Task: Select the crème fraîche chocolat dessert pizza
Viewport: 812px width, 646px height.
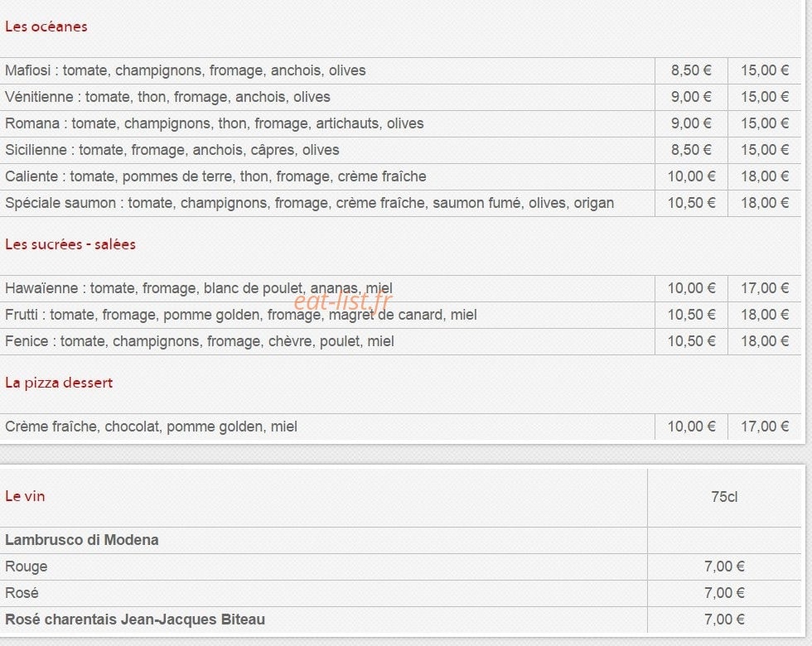Action: pos(151,427)
